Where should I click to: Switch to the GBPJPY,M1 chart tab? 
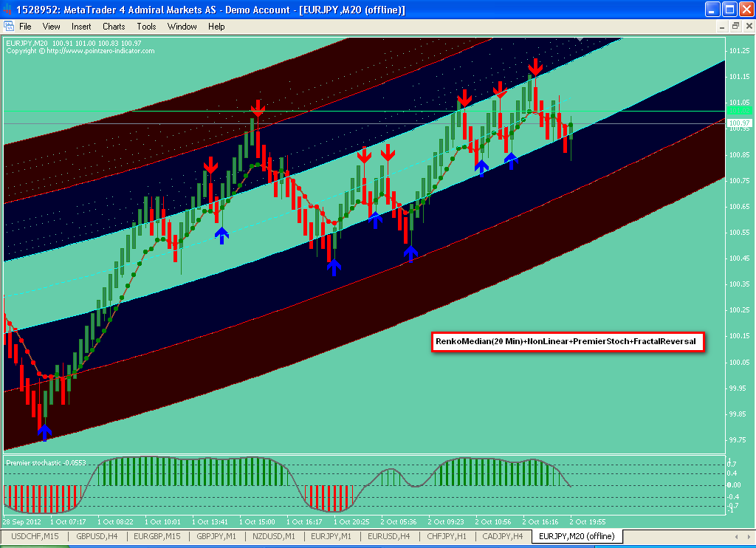pyautogui.click(x=217, y=536)
